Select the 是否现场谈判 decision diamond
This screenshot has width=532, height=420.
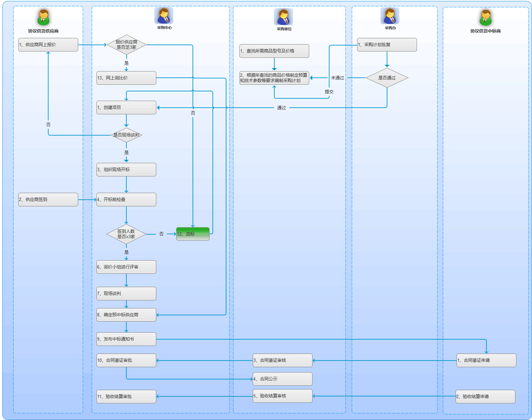point(126,135)
